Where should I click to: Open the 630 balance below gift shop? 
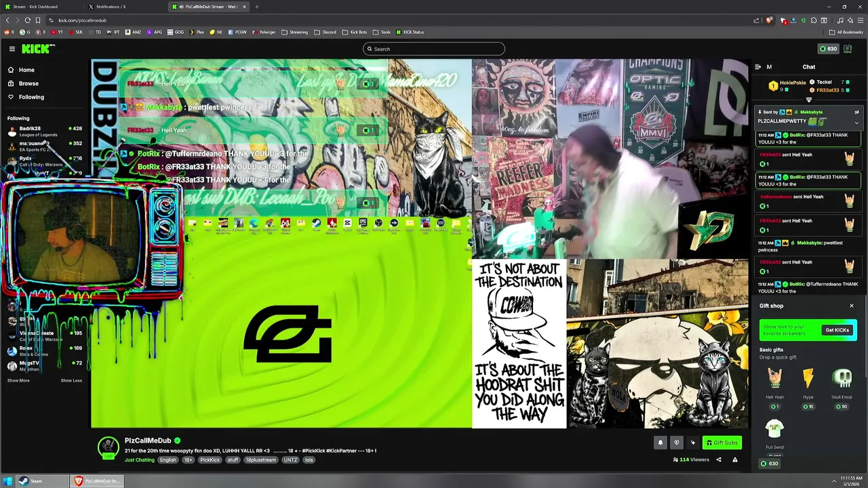769,464
